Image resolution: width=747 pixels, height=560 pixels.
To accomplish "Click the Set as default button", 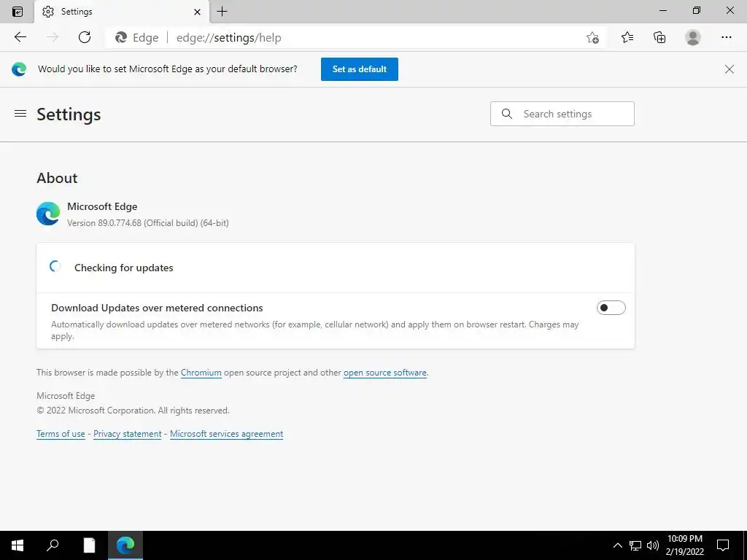I will pos(359,69).
